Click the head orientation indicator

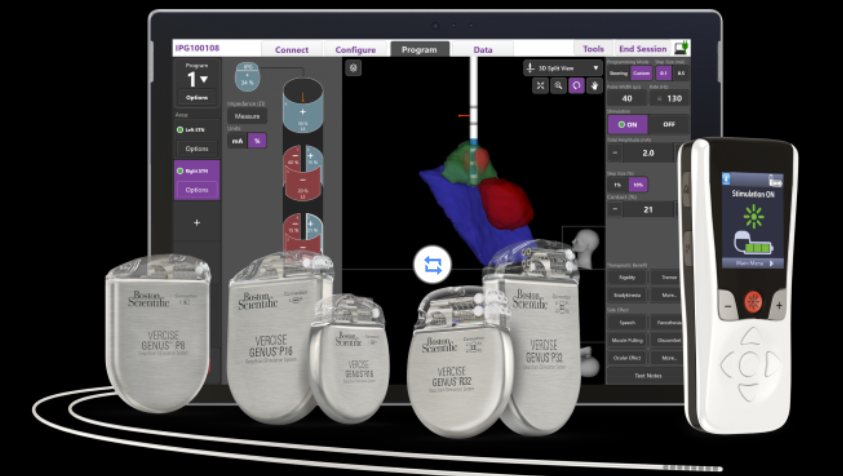(586, 247)
